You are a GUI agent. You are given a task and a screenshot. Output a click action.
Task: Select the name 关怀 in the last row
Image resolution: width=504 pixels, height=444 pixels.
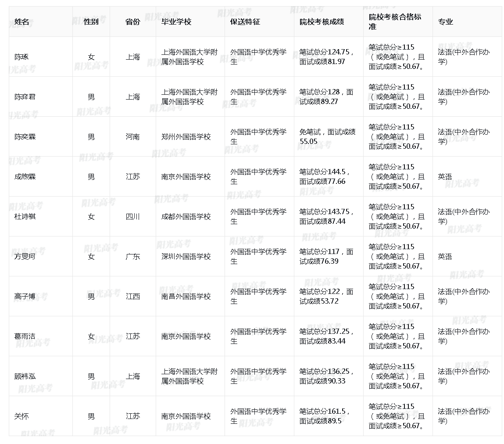click(21, 416)
